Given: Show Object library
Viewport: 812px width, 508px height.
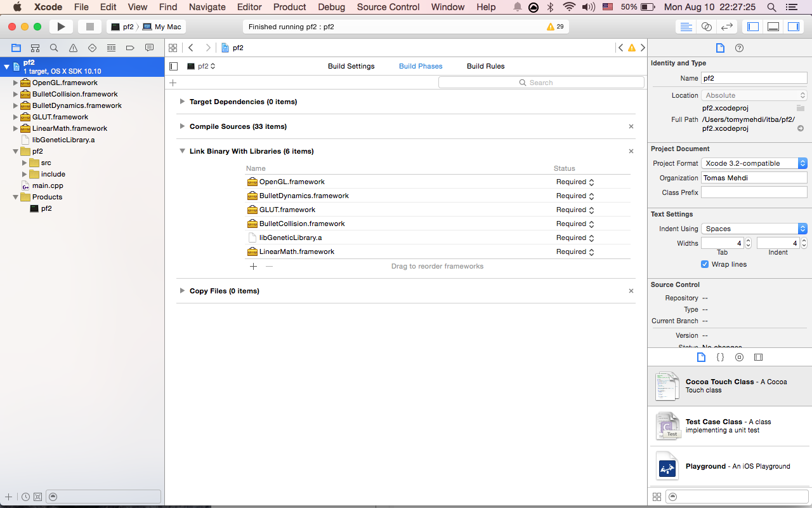Looking at the screenshot, I should [x=739, y=358].
